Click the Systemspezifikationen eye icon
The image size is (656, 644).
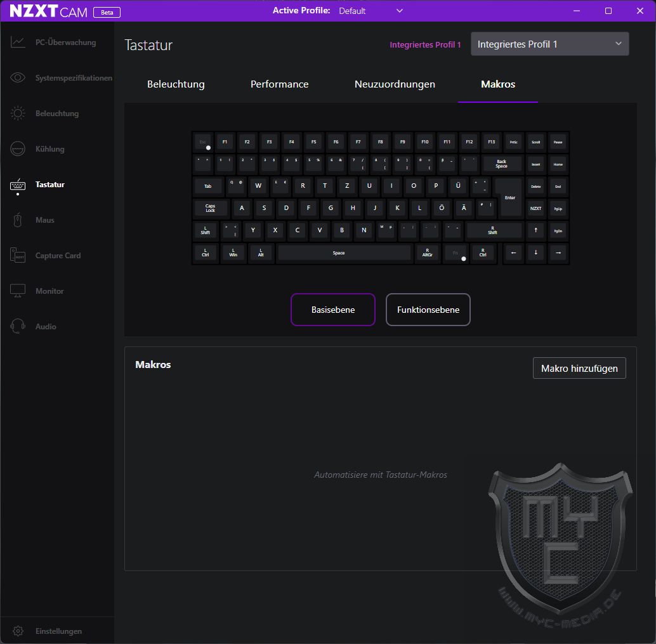pos(18,78)
